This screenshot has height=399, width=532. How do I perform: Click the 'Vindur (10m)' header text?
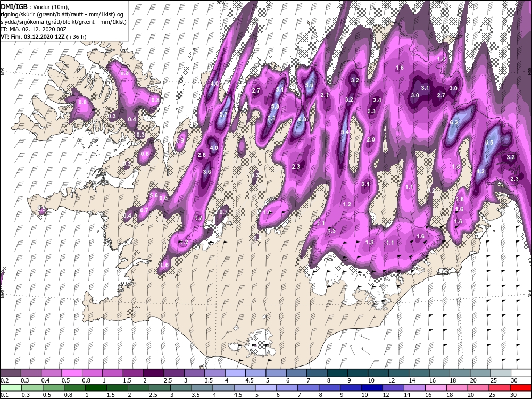(51, 6)
